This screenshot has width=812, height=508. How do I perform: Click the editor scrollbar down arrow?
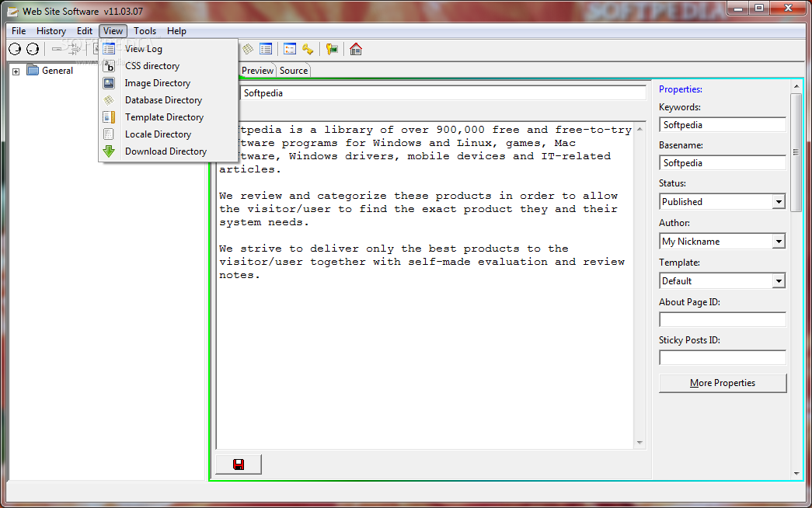640,443
